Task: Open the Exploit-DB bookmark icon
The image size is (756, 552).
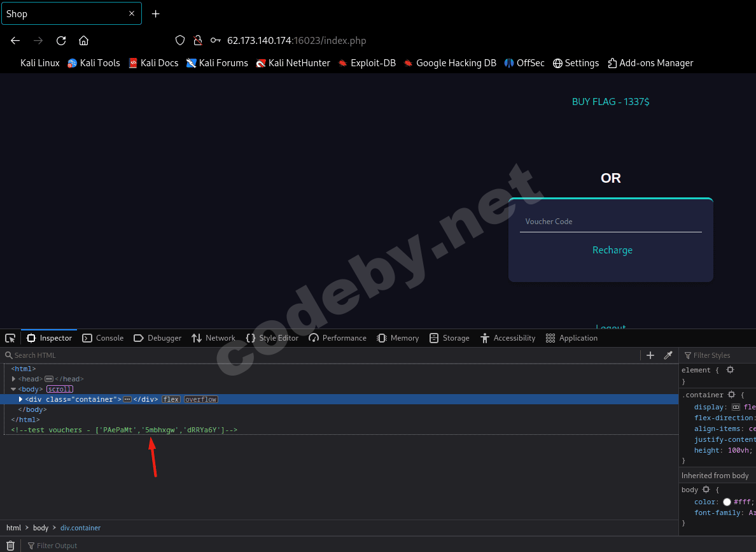Action: pos(342,62)
